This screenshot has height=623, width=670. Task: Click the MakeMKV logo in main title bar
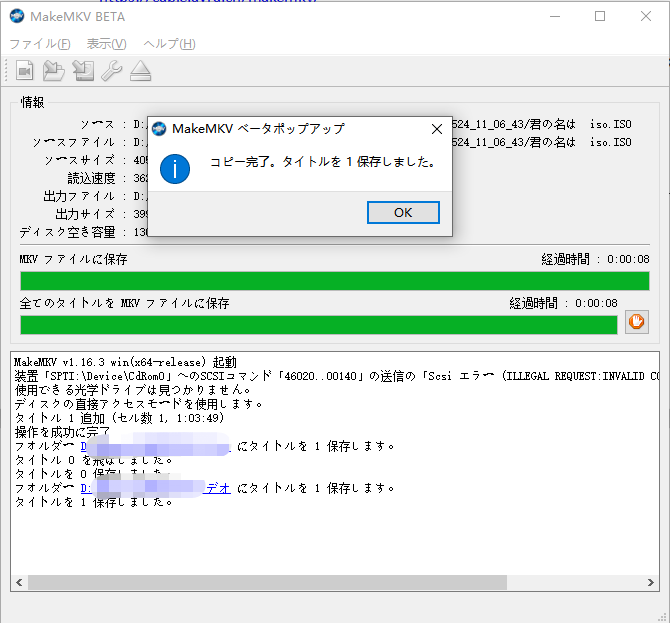coord(17,16)
